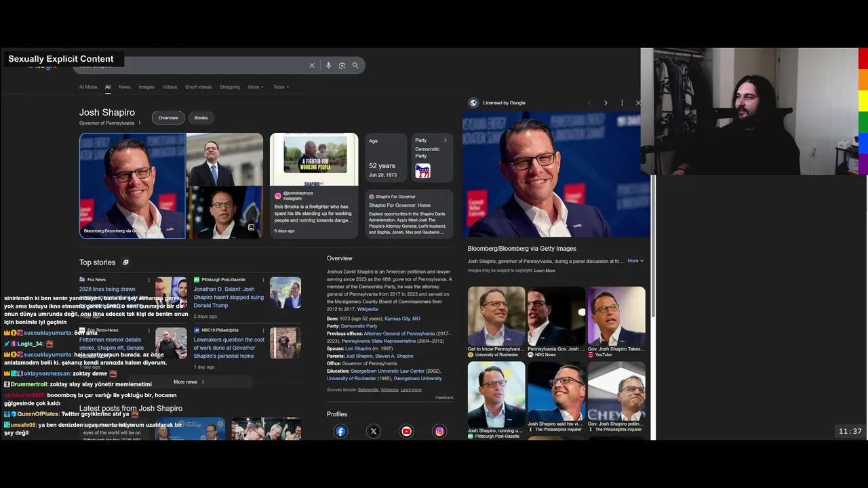Close the image viewer panel
Screen dimensions: 868x488
coord(638,103)
